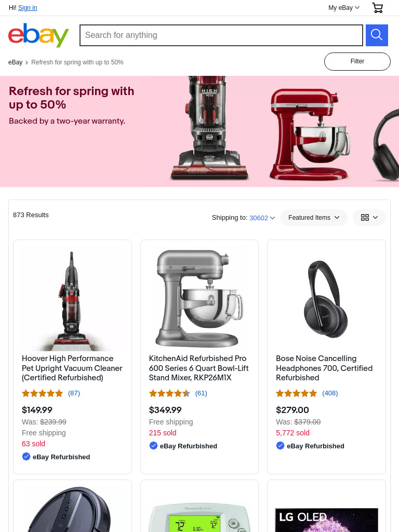Click Bose eBay Refurbished checkmark badge
This screenshot has height=532, width=399.
coord(280,445)
